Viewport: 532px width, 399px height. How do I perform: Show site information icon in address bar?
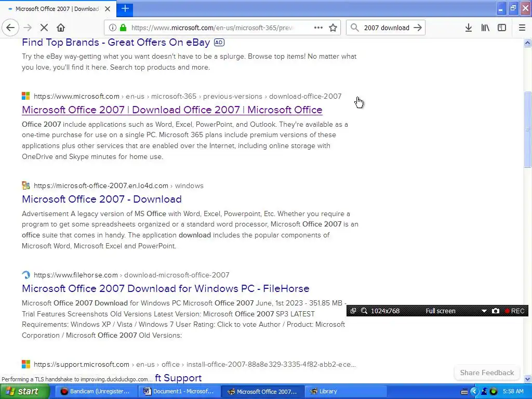pyautogui.click(x=113, y=28)
